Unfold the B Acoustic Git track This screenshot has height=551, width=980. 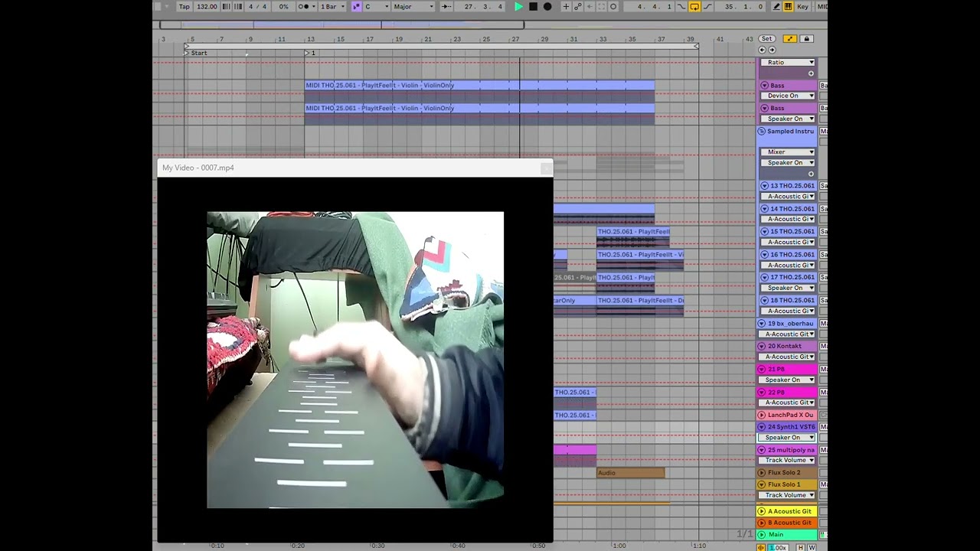pos(762,523)
